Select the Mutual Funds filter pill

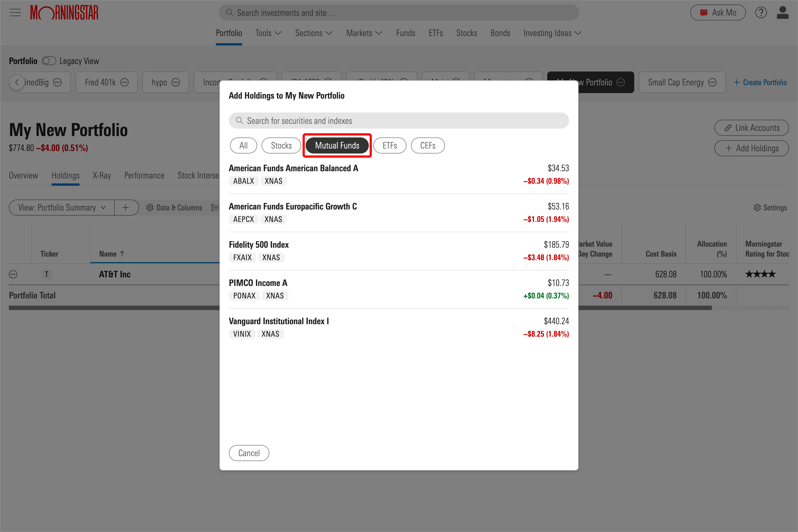pos(337,145)
